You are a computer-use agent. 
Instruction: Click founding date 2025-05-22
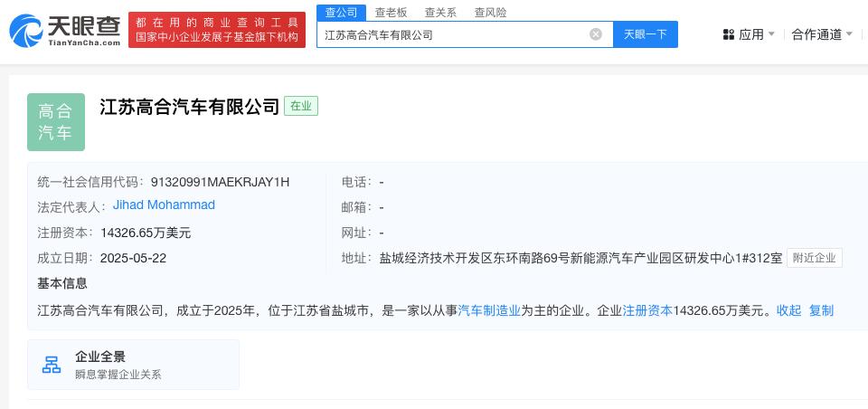pyautogui.click(x=134, y=258)
